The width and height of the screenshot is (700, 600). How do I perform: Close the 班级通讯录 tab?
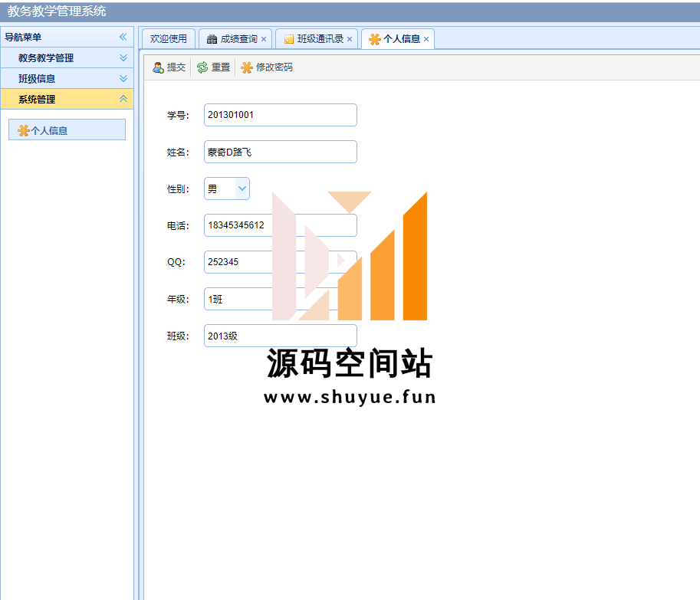(350, 39)
